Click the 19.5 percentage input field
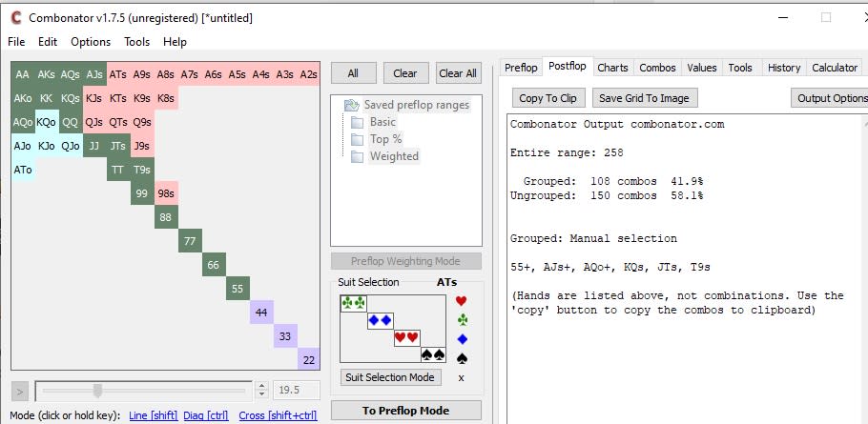 [296, 391]
